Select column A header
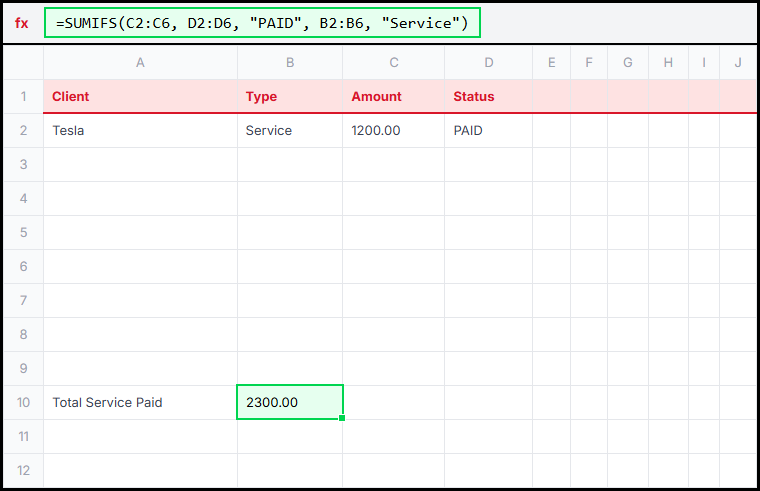This screenshot has height=491, width=760. click(x=140, y=63)
